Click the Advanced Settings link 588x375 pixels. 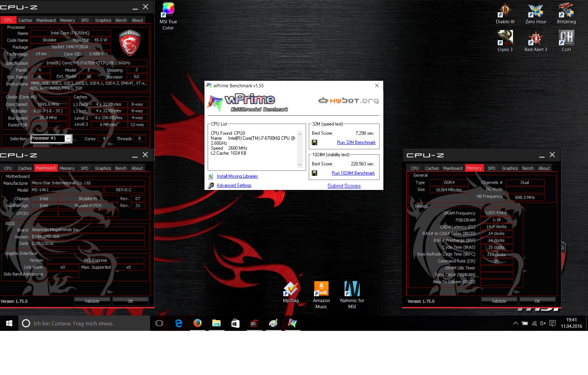[234, 185]
